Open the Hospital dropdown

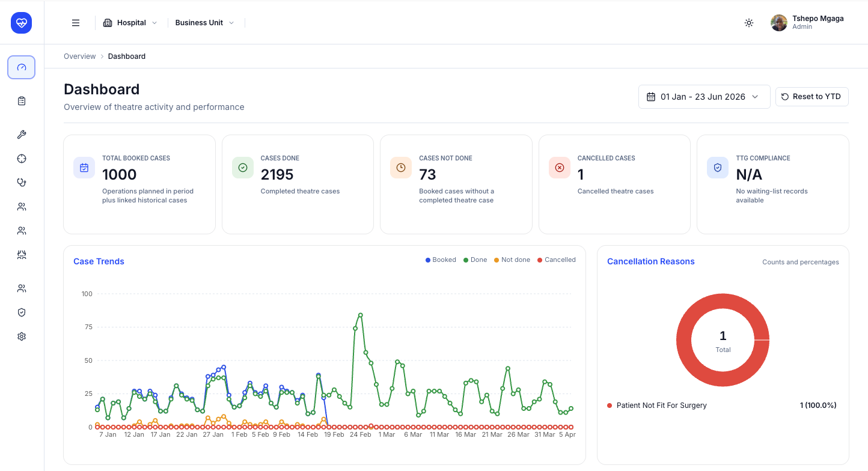coord(130,23)
